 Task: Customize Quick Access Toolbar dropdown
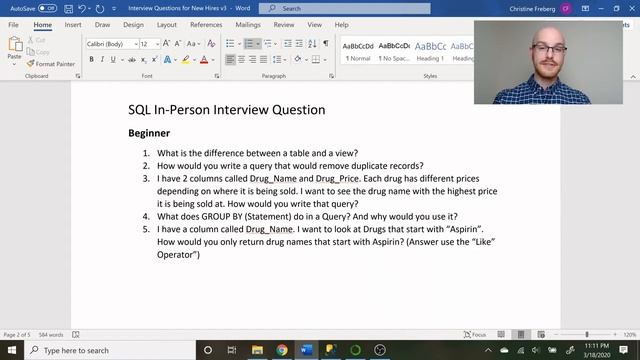coord(114,9)
